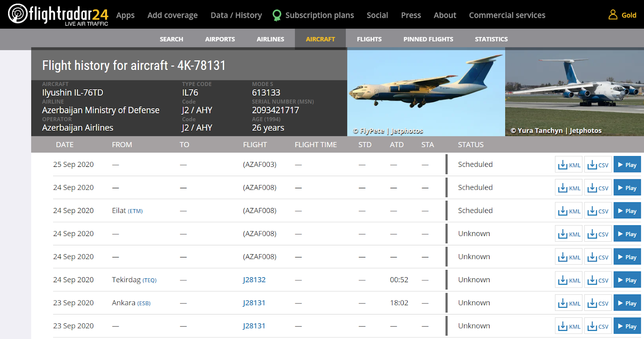Viewport: 644px width, 339px height.
Task: Select Azerbaijan Ministry of Defense airline text
Action: tap(101, 110)
